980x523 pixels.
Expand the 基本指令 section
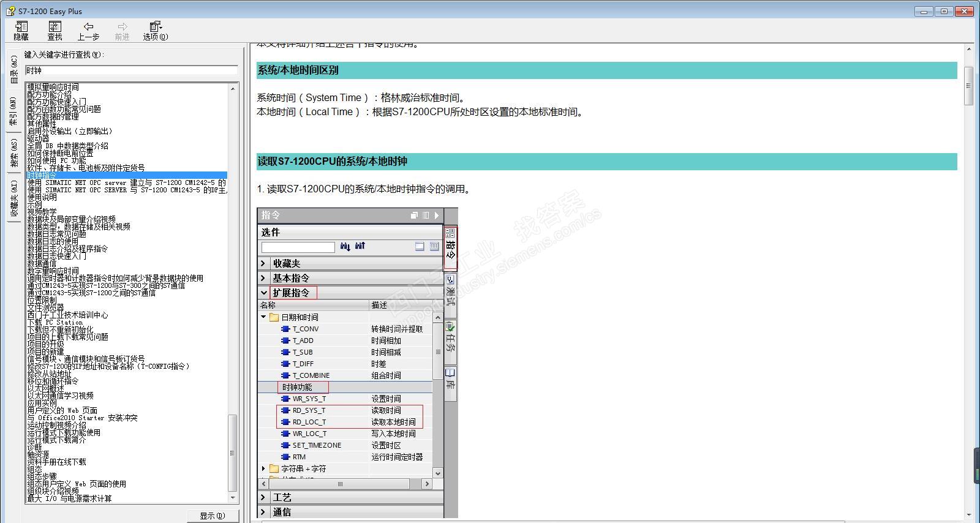click(264, 278)
